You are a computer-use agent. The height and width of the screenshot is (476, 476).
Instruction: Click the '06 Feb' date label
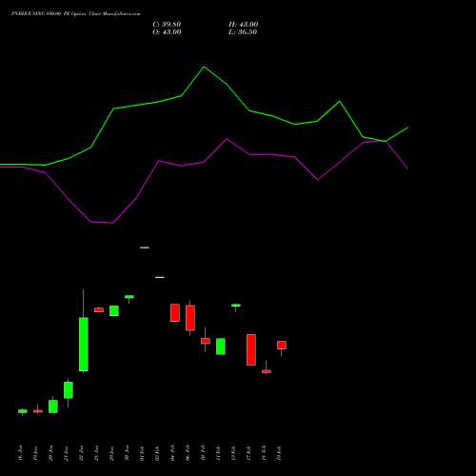point(188,453)
